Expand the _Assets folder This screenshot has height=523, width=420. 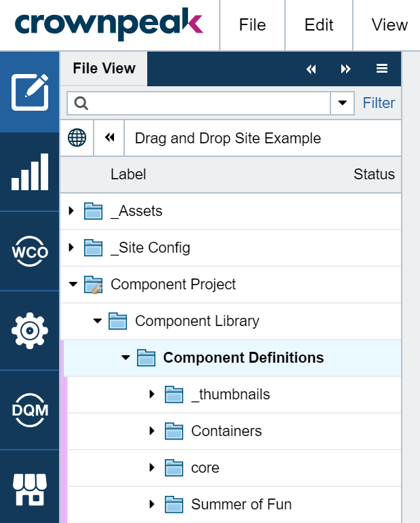coord(71,211)
